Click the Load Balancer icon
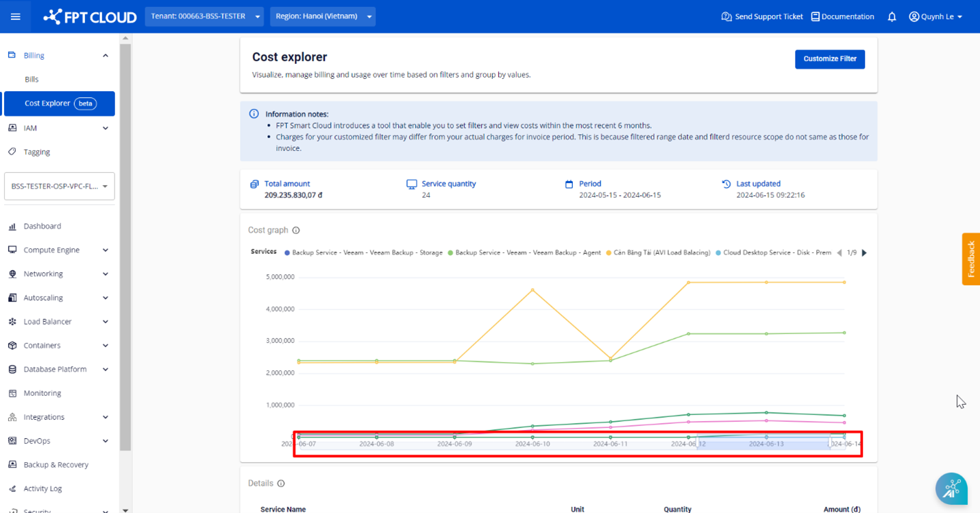Viewport: 980px width, 513px height. tap(12, 322)
